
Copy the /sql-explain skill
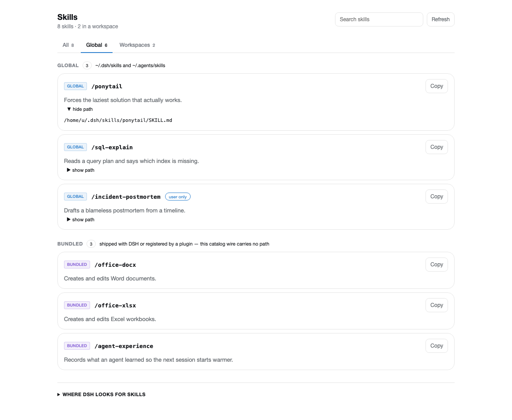pyautogui.click(x=437, y=147)
